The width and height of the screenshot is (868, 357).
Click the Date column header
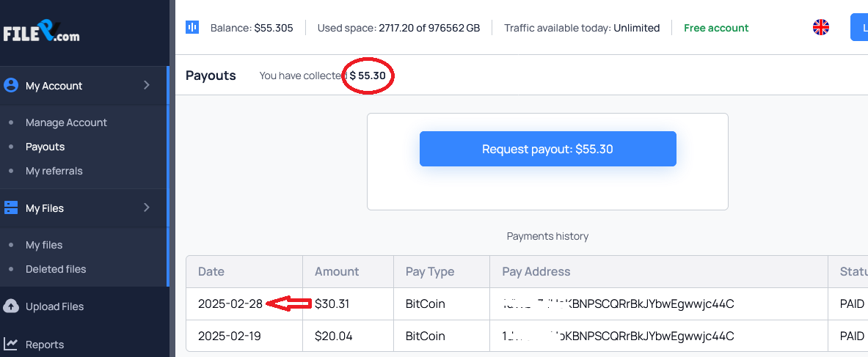click(x=211, y=272)
